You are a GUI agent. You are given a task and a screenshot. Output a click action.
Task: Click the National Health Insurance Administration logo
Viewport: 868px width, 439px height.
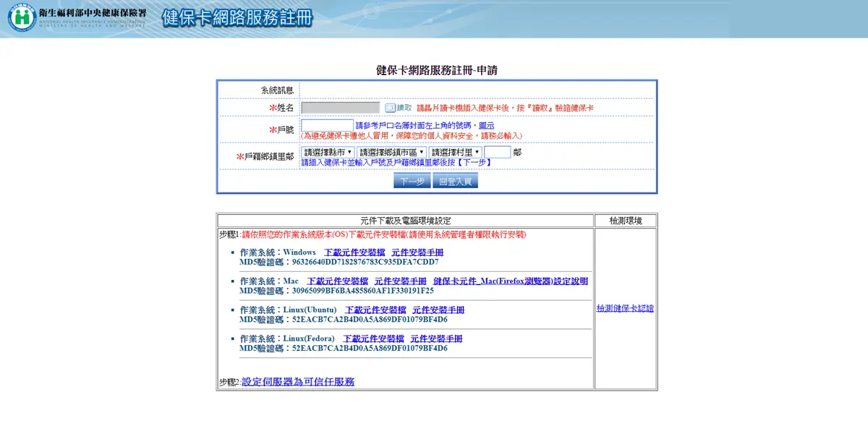(x=22, y=17)
